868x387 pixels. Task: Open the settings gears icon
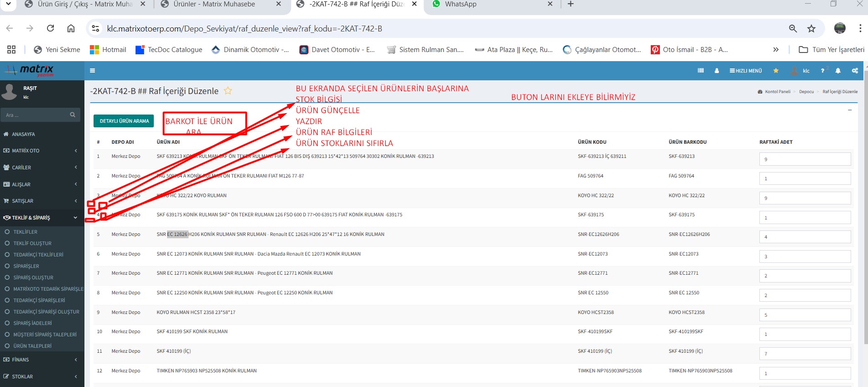(x=855, y=71)
